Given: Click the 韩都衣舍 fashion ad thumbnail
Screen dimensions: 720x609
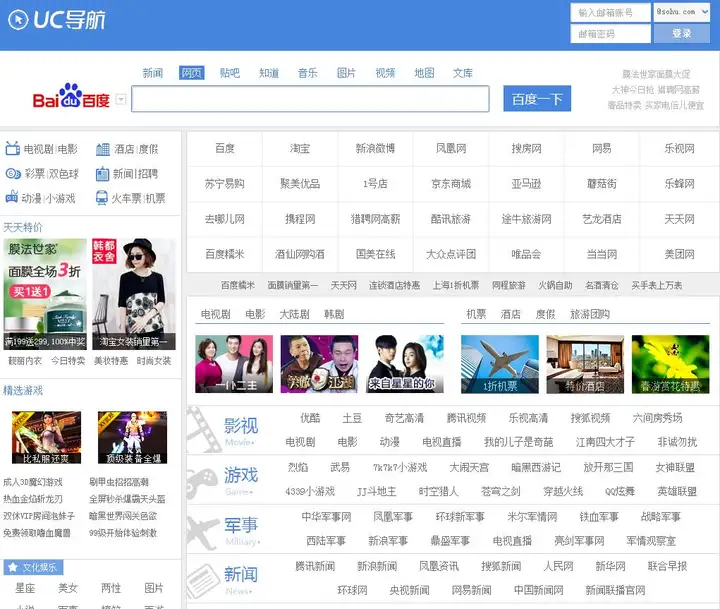Looking at the screenshot, I should point(134,294).
